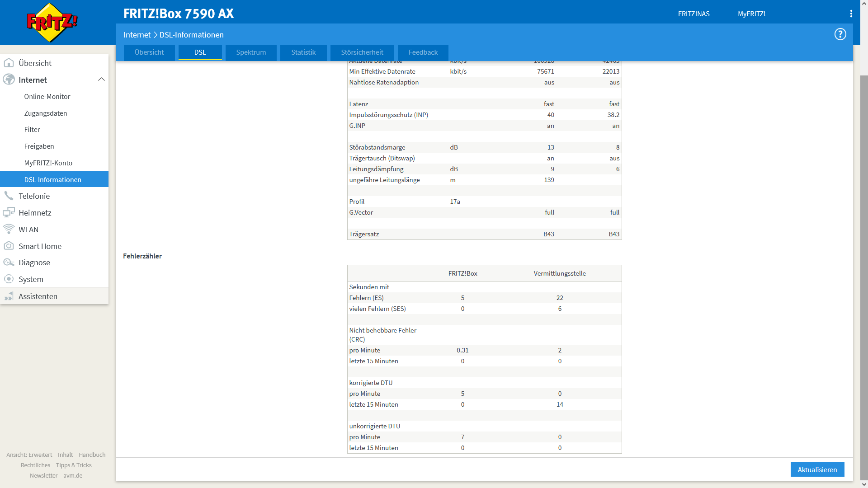Open the Statistik tab
868x488 pixels.
coord(303,52)
